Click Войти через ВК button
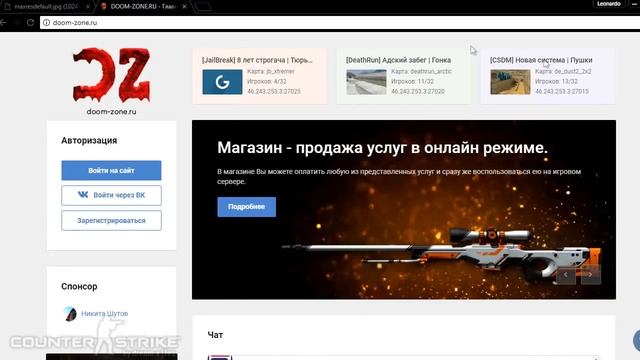This screenshot has width=640, height=360. coord(111,195)
